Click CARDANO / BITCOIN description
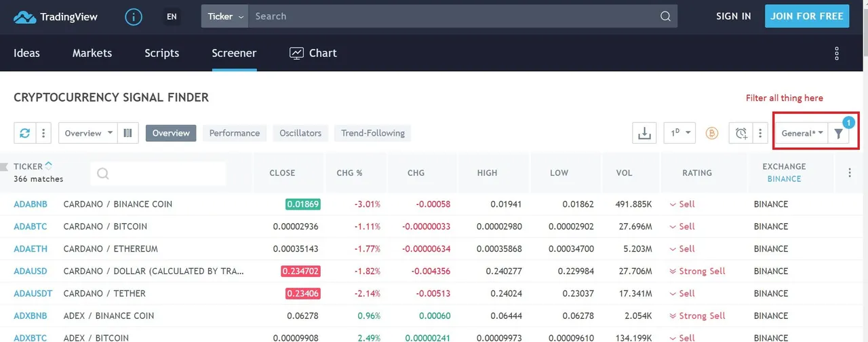The height and width of the screenshot is (342, 868). tap(105, 226)
